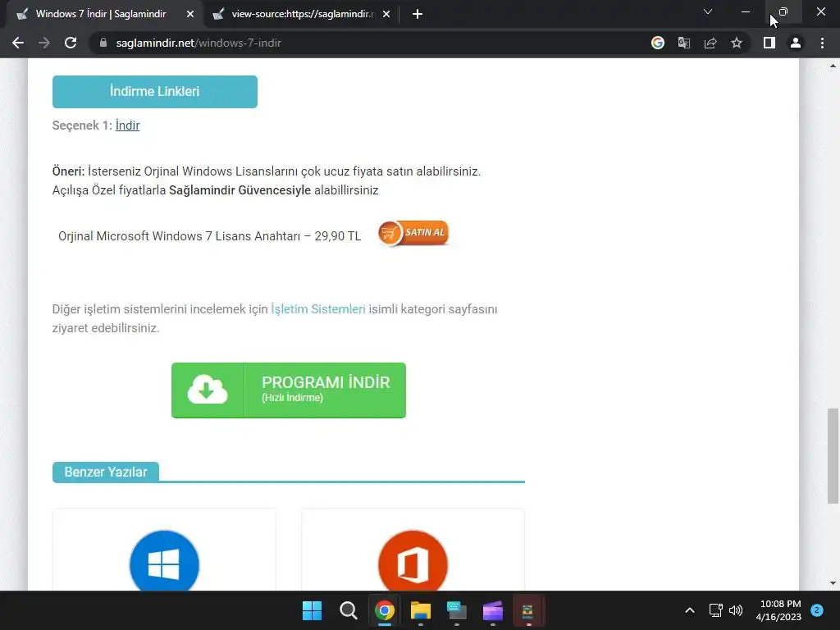Open the purple clapperboard app in taskbar

(x=493, y=610)
